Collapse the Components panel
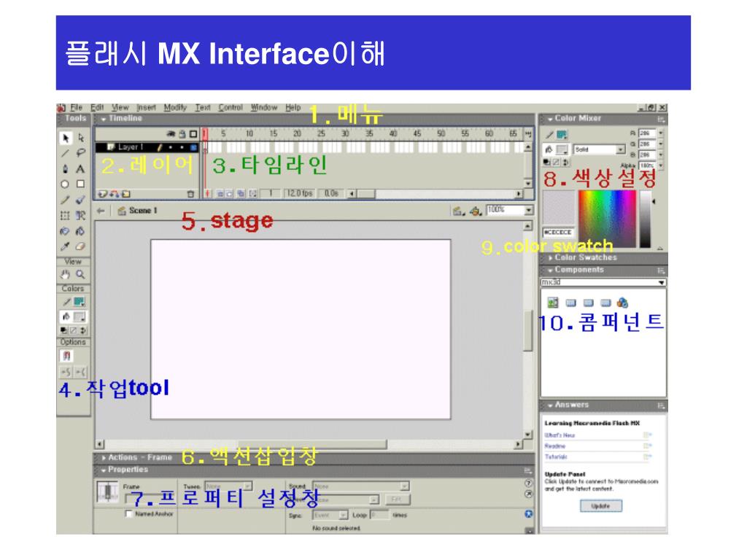The width and height of the screenshot is (747, 560). pos(550,271)
